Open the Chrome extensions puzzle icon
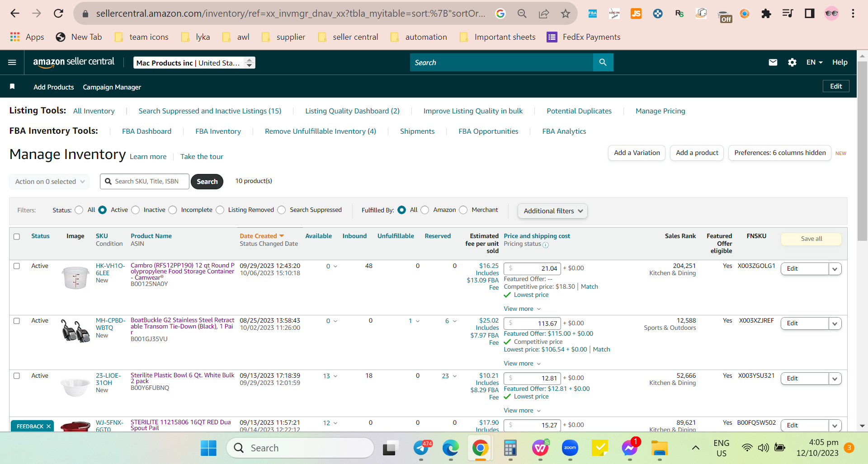 (x=766, y=14)
